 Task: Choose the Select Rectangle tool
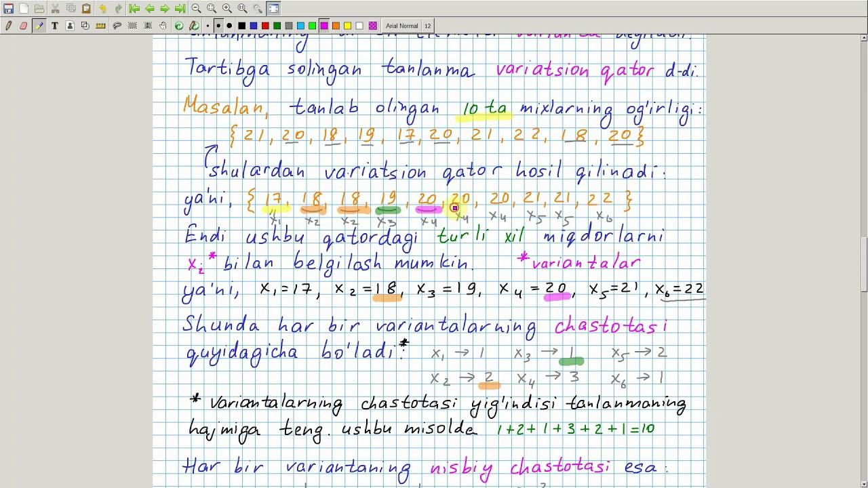pyautogui.click(x=132, y=26)
